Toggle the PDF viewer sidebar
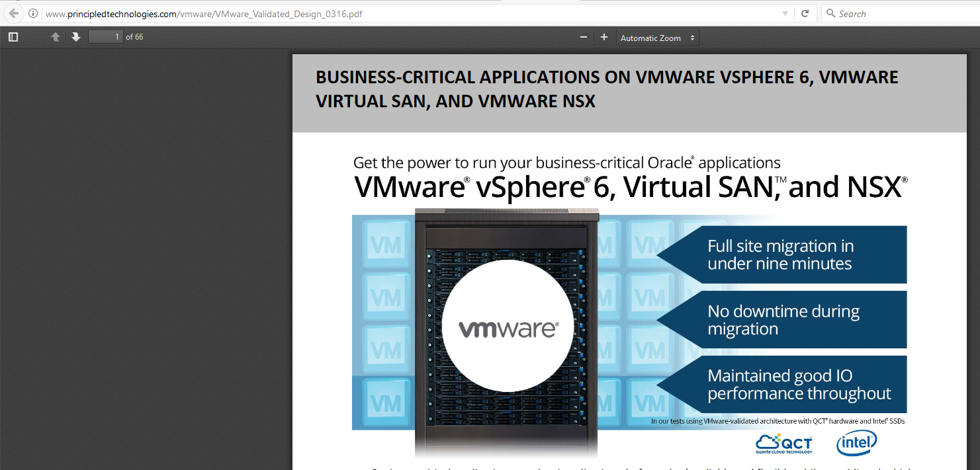The image size is (980, 470). 13,37
